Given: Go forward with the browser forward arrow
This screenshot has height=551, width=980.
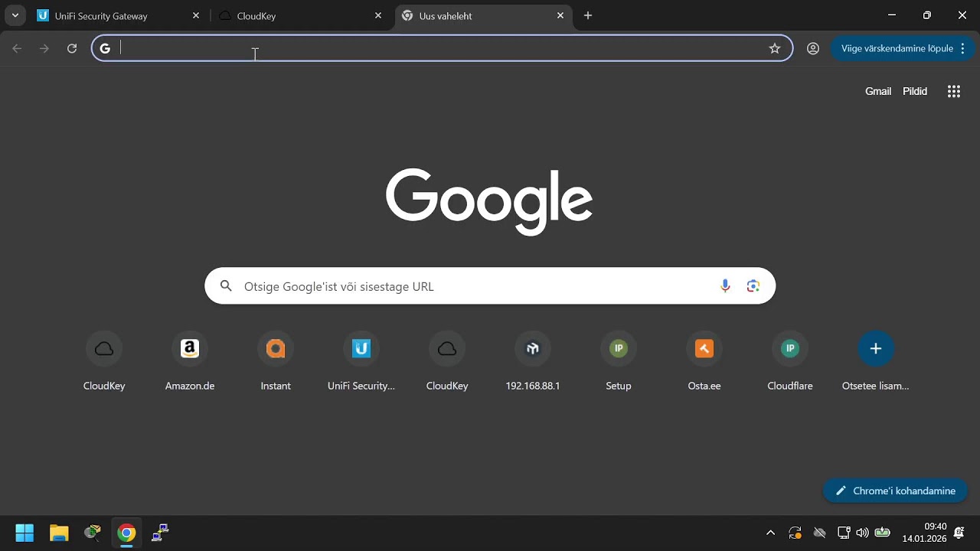Looking at the screenshot, I should tap(44, 48).
